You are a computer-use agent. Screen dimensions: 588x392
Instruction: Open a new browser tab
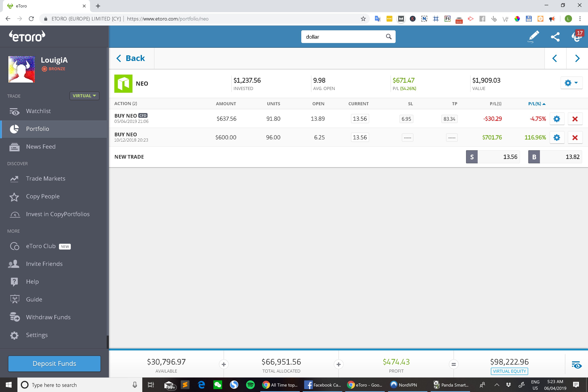98,6
